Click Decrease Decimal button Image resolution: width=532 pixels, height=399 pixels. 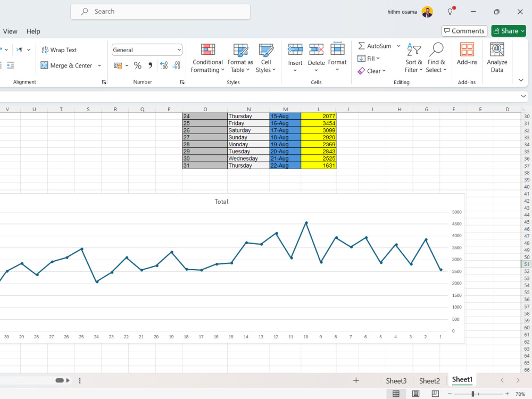coord(177,65)
